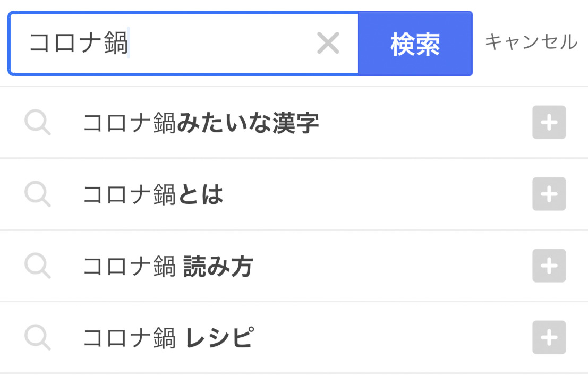Tap the キャンセル link
This screenshot has height=384, width=588.
tap(531, 42)
